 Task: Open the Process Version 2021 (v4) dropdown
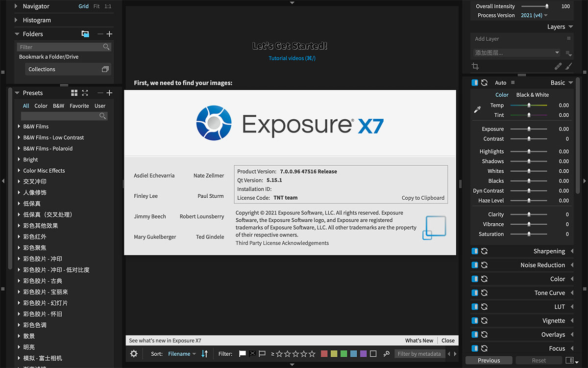534,15
